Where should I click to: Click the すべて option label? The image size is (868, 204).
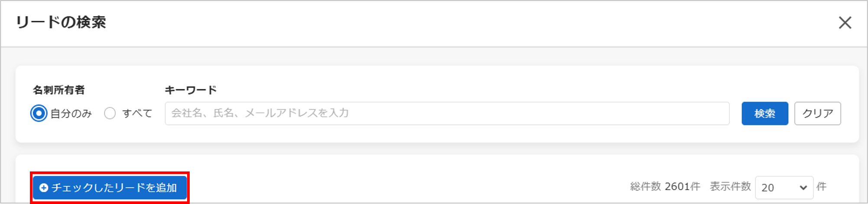tap(137, 113)
